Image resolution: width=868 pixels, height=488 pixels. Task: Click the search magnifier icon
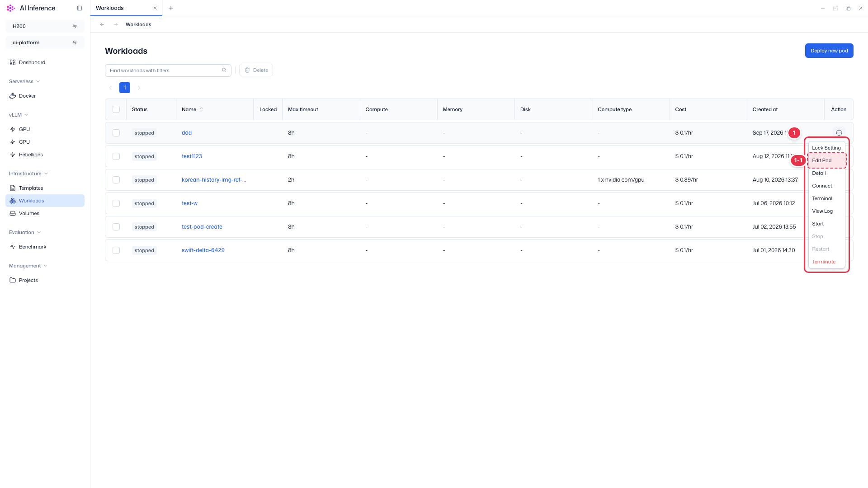224,70
